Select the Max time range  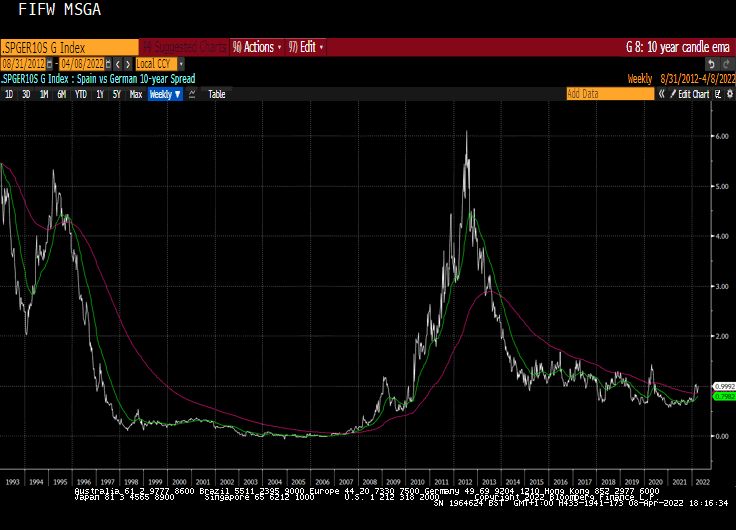tap(136, 94)
